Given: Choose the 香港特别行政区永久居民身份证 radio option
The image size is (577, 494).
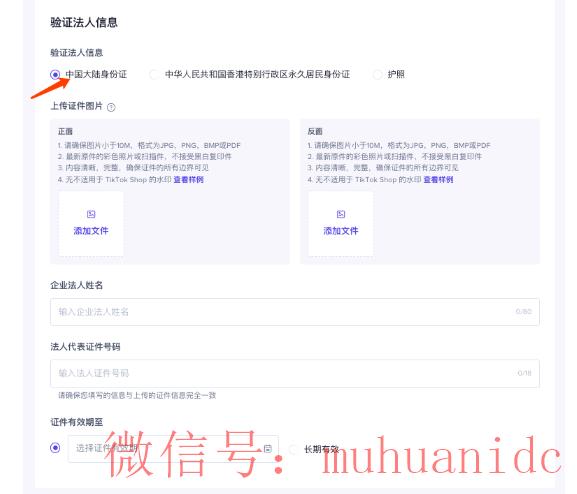Looking at the screenshot, I should pyautogui.click(x=154, y=75).
